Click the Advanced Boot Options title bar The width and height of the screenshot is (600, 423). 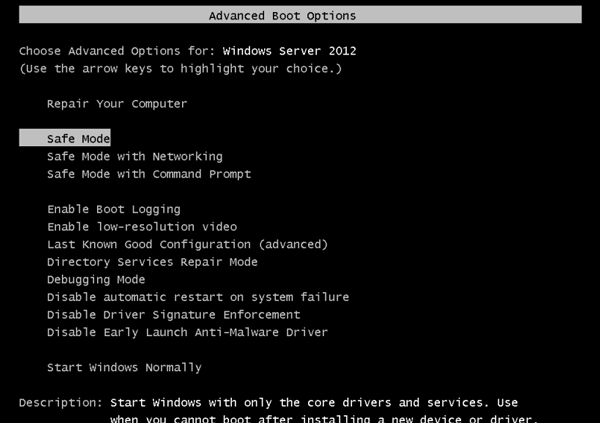[x=300, y=15]
